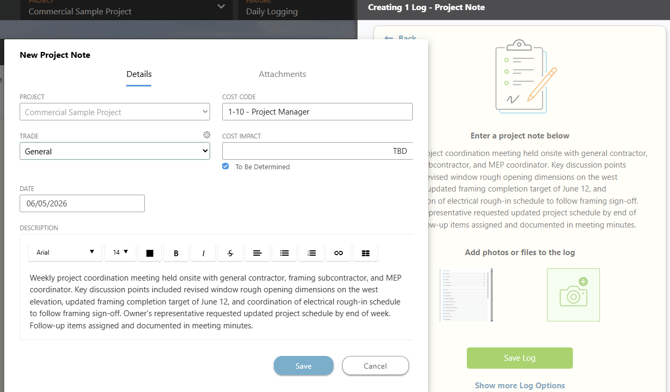The image size is (670, 392).
Task: Open text alignment option in toolbar
Action: pyautogui.click(x=257, y=253)
